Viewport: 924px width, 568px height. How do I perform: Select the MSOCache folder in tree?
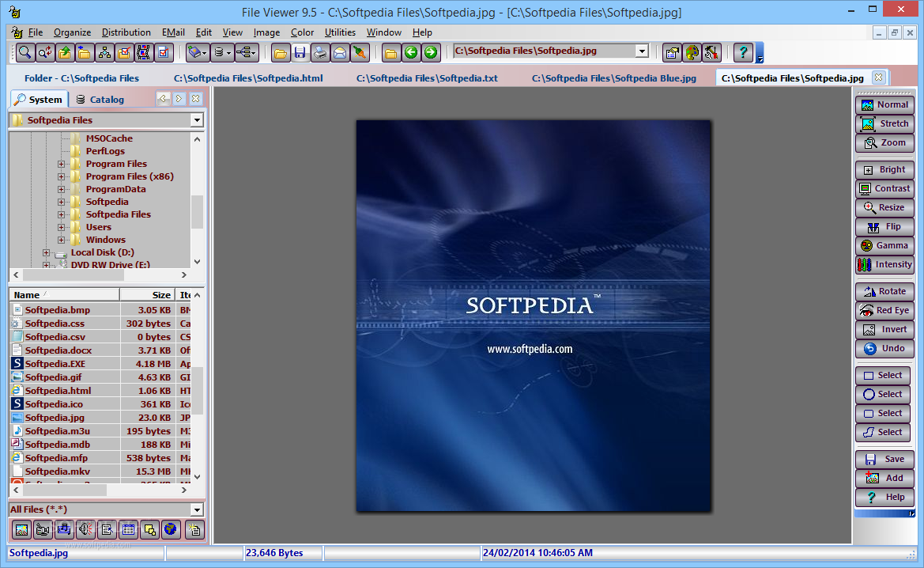109,138
